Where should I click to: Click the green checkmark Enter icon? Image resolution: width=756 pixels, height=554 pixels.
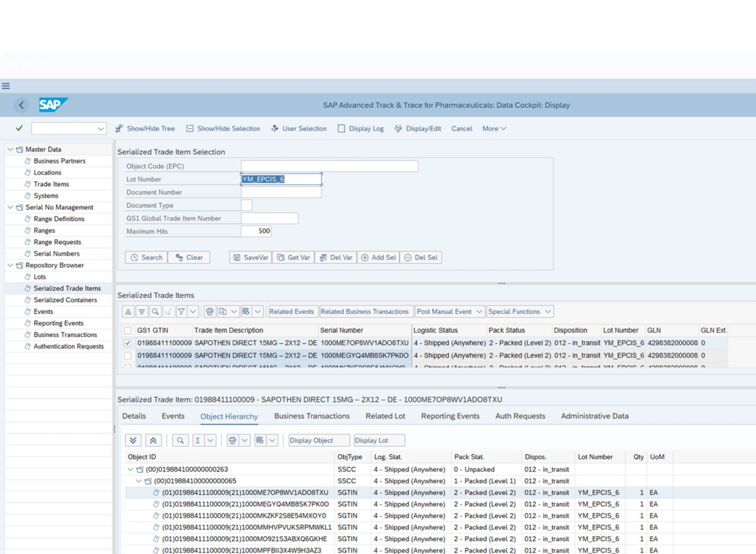19,128
